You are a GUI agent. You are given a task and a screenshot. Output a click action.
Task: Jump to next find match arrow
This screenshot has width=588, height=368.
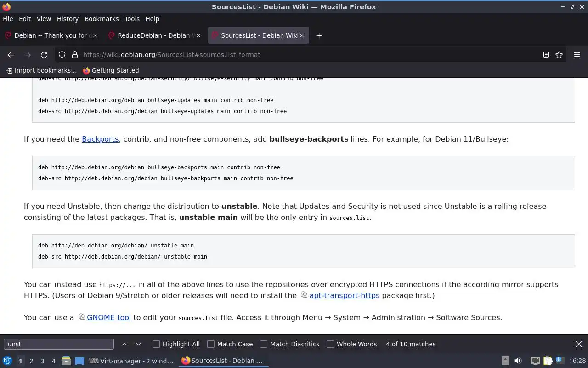coord(138,344)
